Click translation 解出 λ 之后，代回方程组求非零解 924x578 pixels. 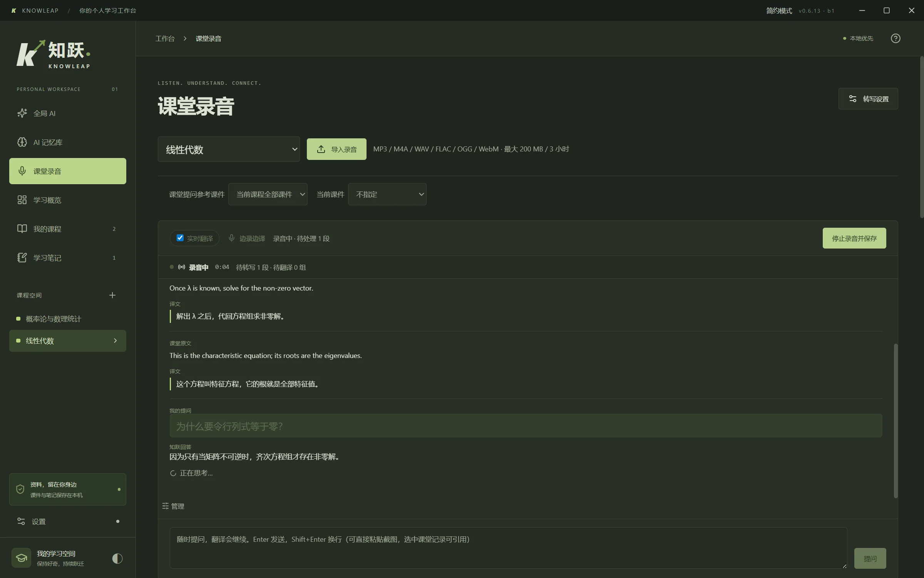tap(230, 316)
